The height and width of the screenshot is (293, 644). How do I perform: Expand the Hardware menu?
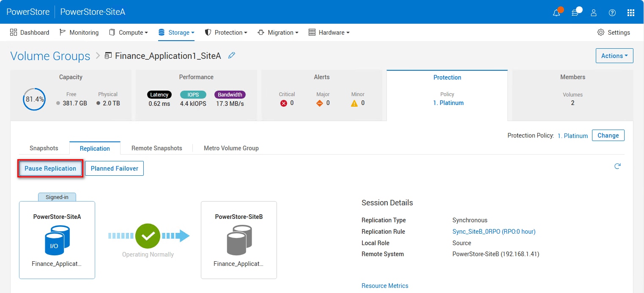[329, 33]
